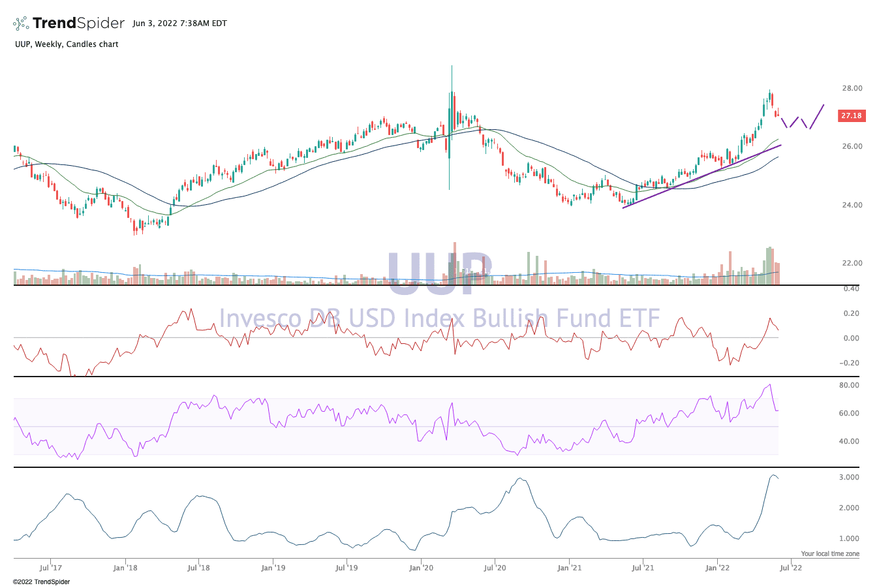
Task: Click the Jul '18 date label
Action: 198,568
